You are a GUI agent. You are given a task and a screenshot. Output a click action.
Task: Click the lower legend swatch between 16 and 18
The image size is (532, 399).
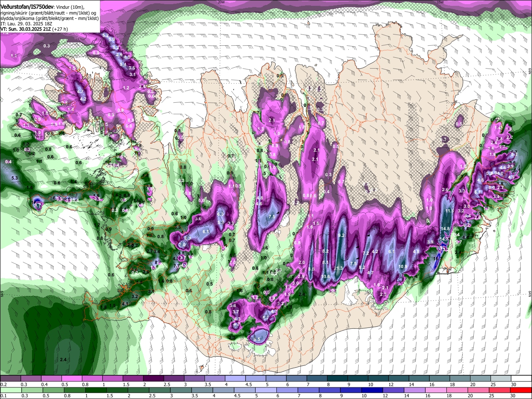tap(436, 390)
